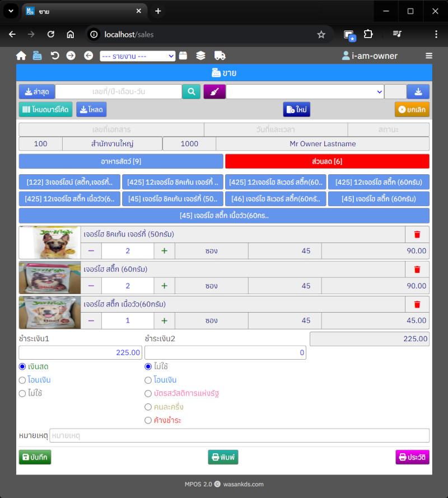The width and height of the screenshot is (448, 498).
Task: Open the รายงาน dropdown in the toolbar
Action: click(x=137, y=56)
